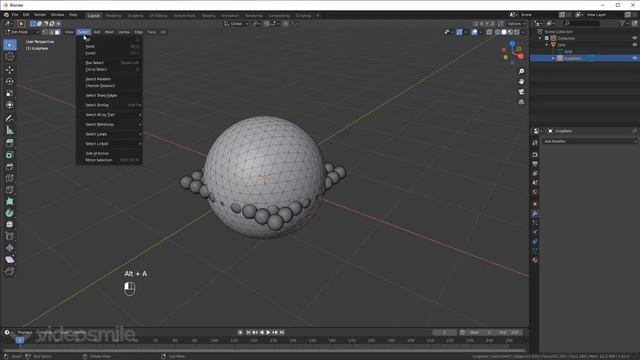This screenshot has height=360, width=640.
Task: Switch to wireframe viewport shading
Action: pos(498,32)
